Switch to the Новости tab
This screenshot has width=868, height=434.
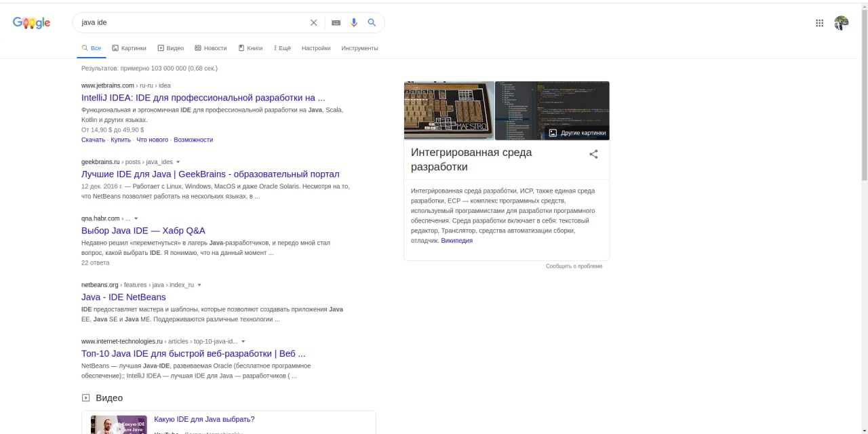tap(211, 48)
